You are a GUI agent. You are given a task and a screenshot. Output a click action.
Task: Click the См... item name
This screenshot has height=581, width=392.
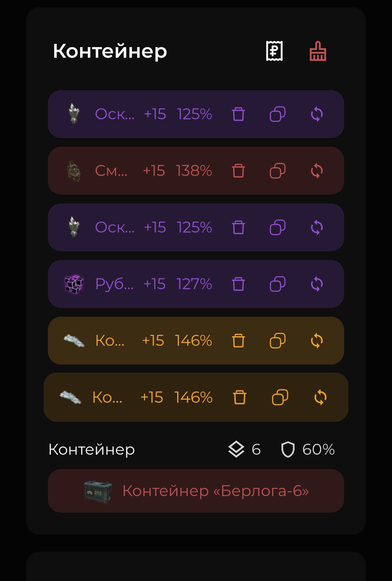pos(111,171)
